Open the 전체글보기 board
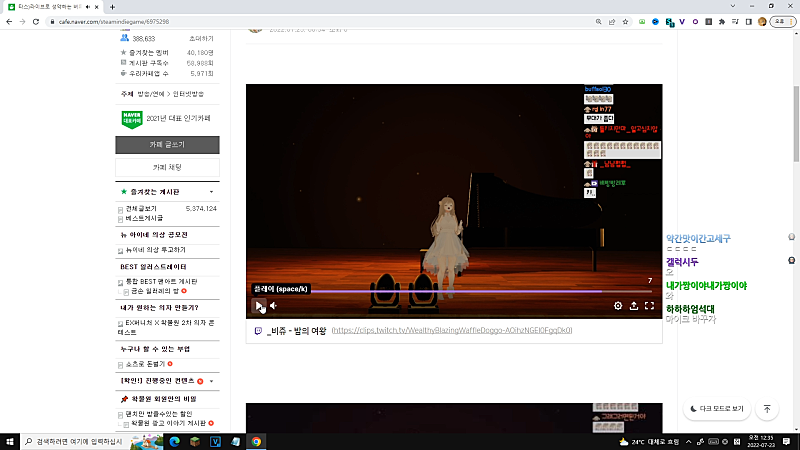The height and width of the screenshot is (450, 800). [142, 208]
